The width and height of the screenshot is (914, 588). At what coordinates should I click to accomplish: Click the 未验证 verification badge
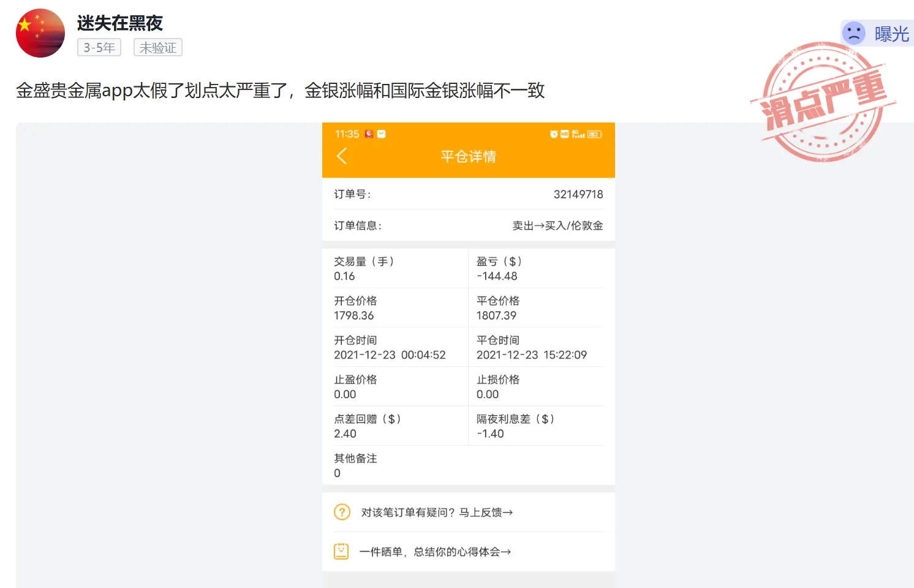(x=158, y=48)
